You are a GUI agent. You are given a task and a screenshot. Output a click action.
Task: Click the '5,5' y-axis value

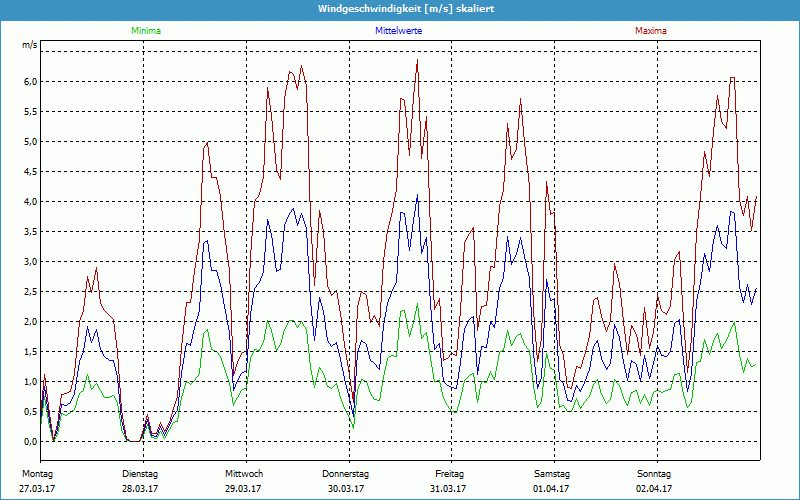32,112
